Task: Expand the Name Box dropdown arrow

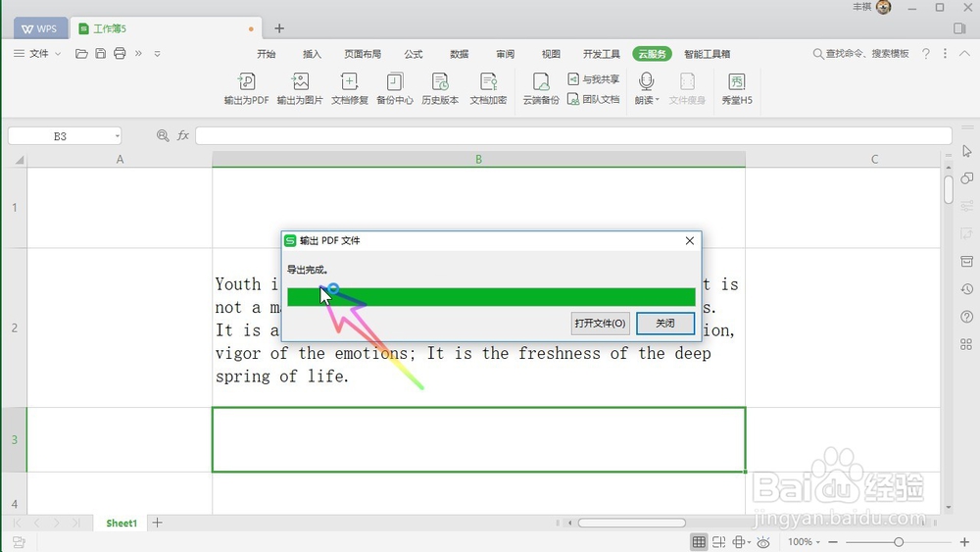Action: (117, 135)
